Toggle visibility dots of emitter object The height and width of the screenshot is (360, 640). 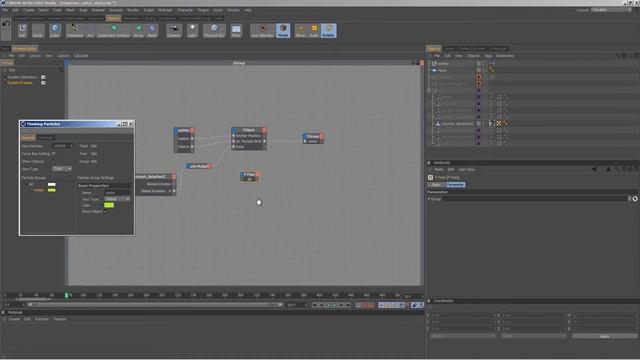(484, 64)
